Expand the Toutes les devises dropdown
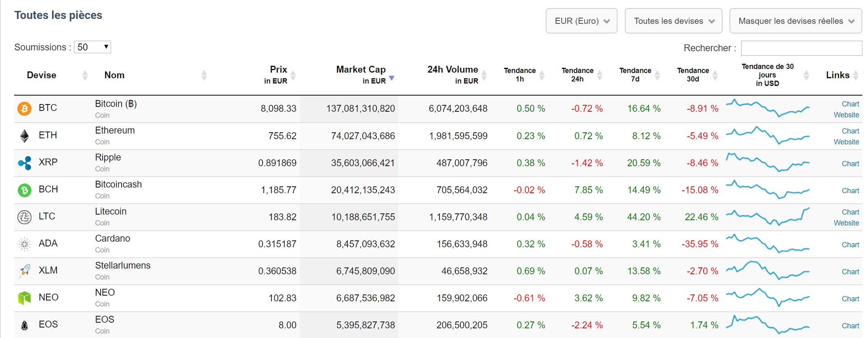 (673, 21)
